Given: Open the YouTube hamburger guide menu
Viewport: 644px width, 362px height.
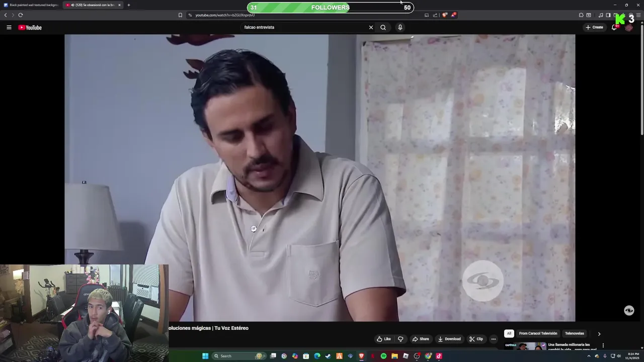Looking at the screenshot, I should [9, 27].
